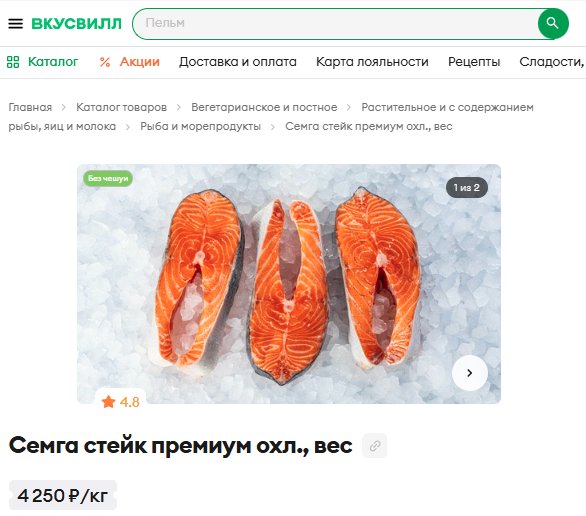Click the ВкусВилл logo
Screen dimensions: 586x516
(x=76, y=24)
